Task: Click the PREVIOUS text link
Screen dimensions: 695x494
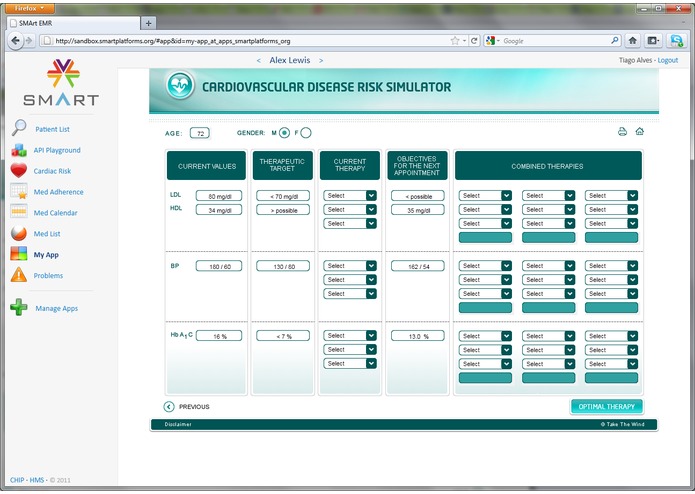Action: pyautogui.click(x=194, y=407)
